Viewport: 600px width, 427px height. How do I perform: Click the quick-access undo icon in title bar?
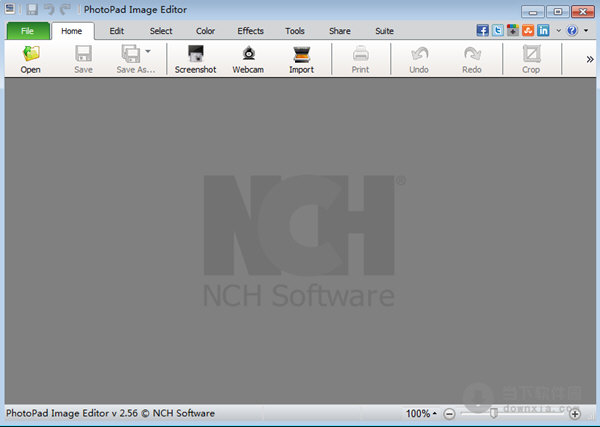tap(49, 9)
